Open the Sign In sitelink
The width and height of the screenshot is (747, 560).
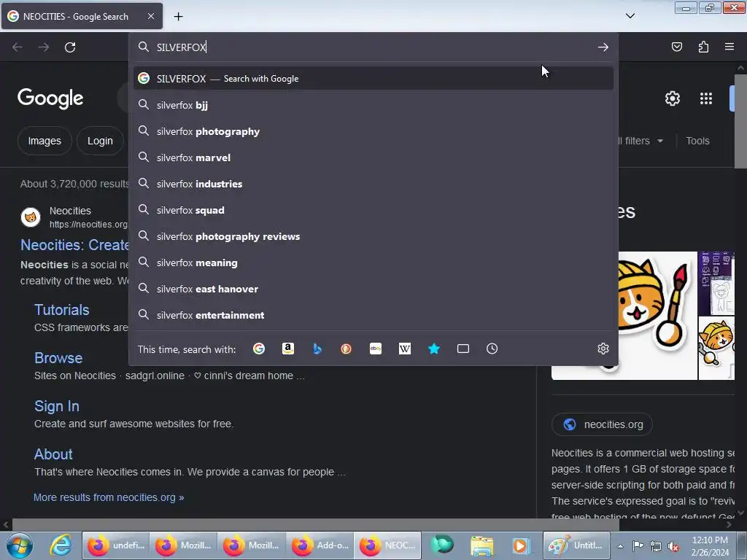pos(57,406)
